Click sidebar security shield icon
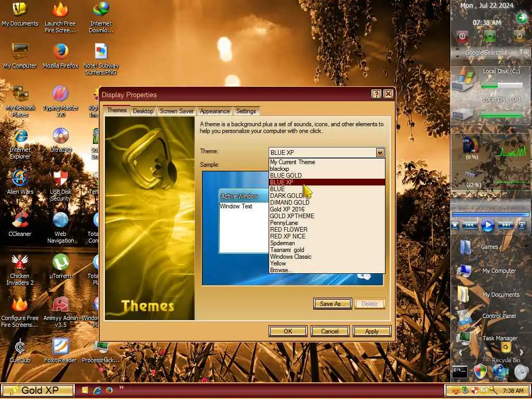The image size is (532, 399). click(480, 372)
